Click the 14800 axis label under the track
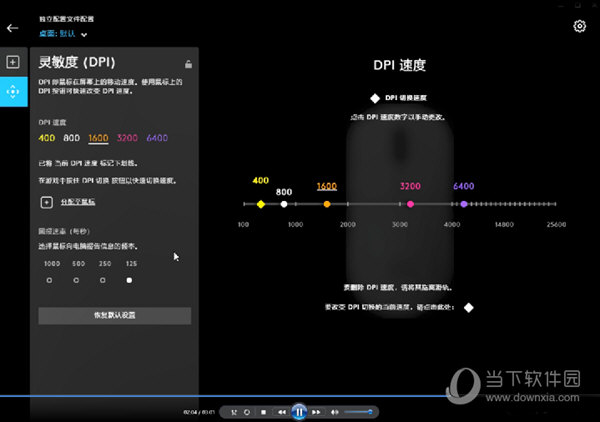Screen dimensions: 600x422 504,225
